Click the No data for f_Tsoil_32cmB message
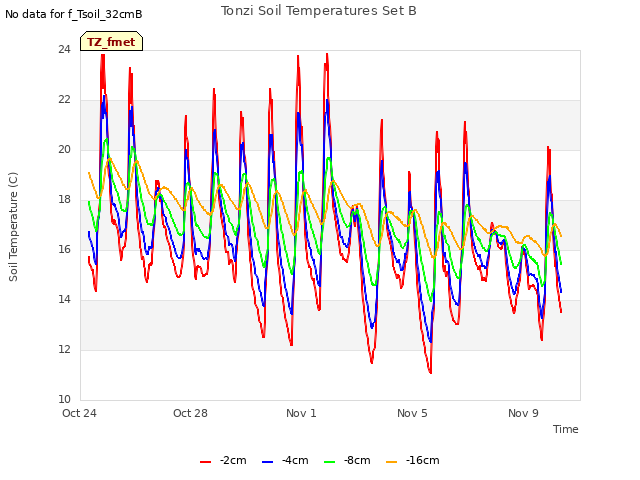This screenshot has width=640, height=480. click(74, 14)
